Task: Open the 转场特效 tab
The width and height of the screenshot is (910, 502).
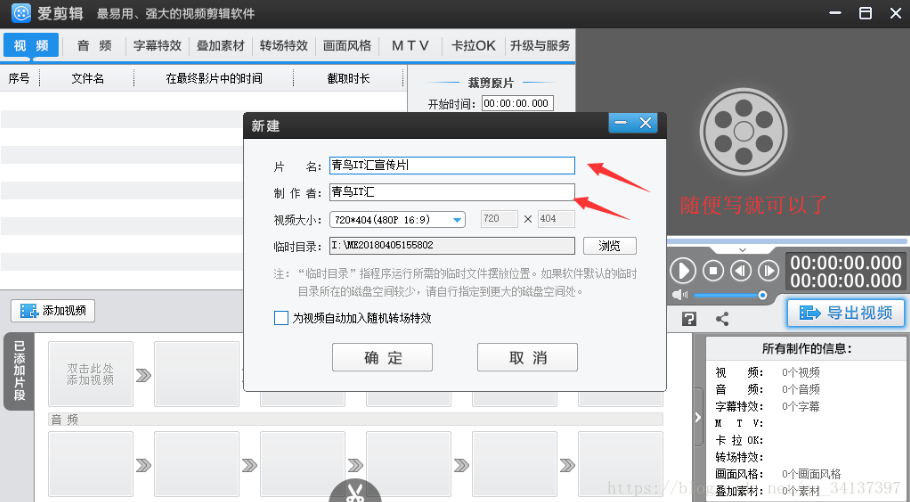Action: point(284,45)
